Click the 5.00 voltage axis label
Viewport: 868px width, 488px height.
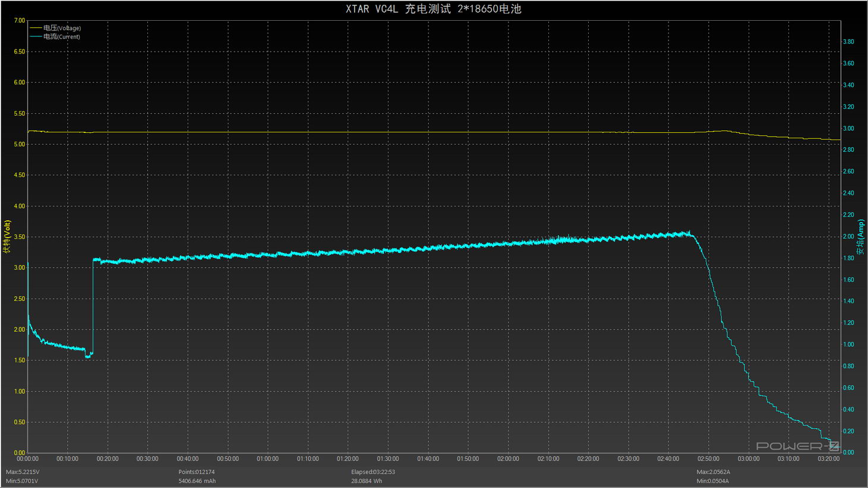click(20, 144)
